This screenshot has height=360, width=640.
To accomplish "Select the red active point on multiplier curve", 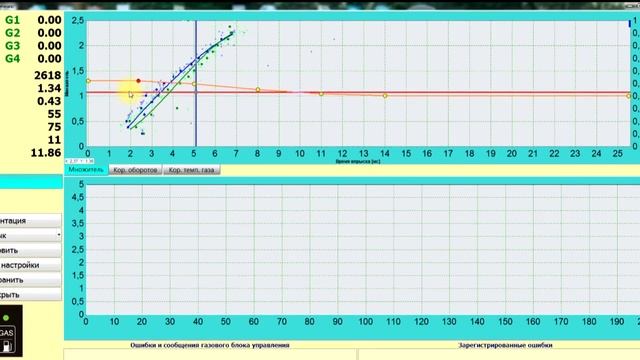I will click(x=138, y=81).
